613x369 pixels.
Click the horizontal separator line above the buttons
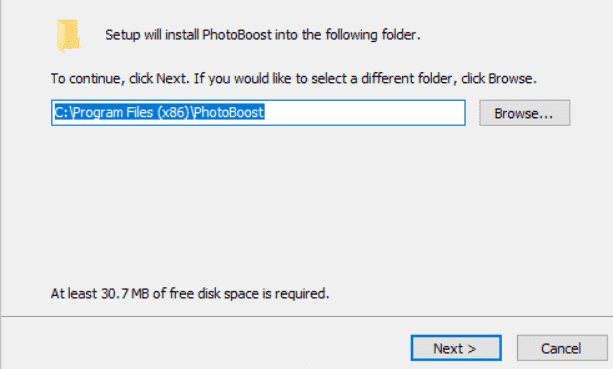tap(306, 316)
